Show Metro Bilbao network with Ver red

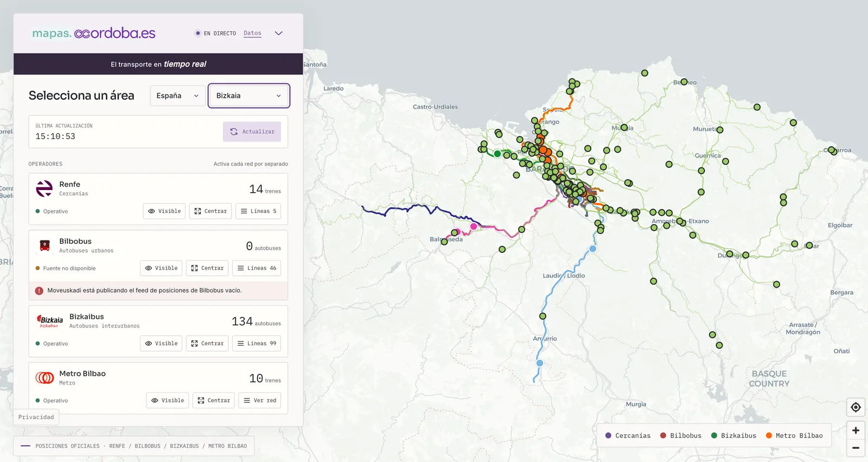pos(260,401)
